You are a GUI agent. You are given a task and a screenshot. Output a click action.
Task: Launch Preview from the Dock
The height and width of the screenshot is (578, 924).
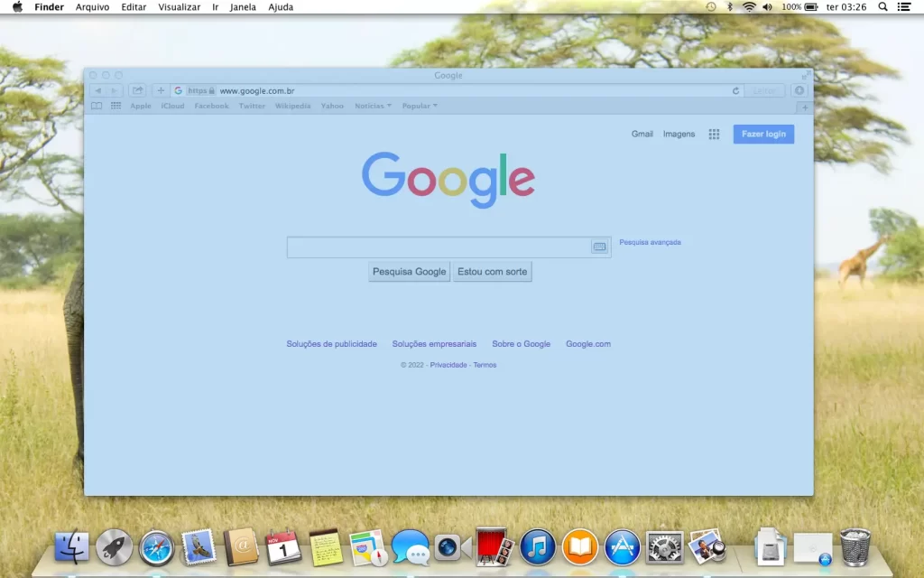707,547
